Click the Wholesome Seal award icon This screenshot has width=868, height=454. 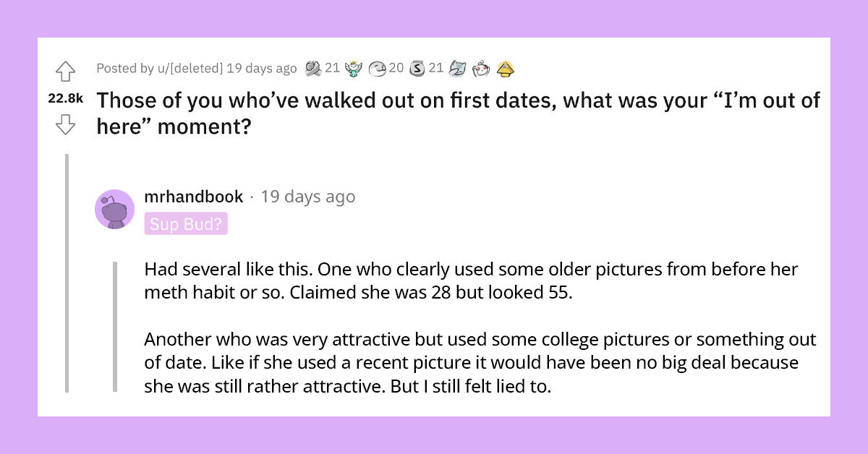(x=378, y=69)
